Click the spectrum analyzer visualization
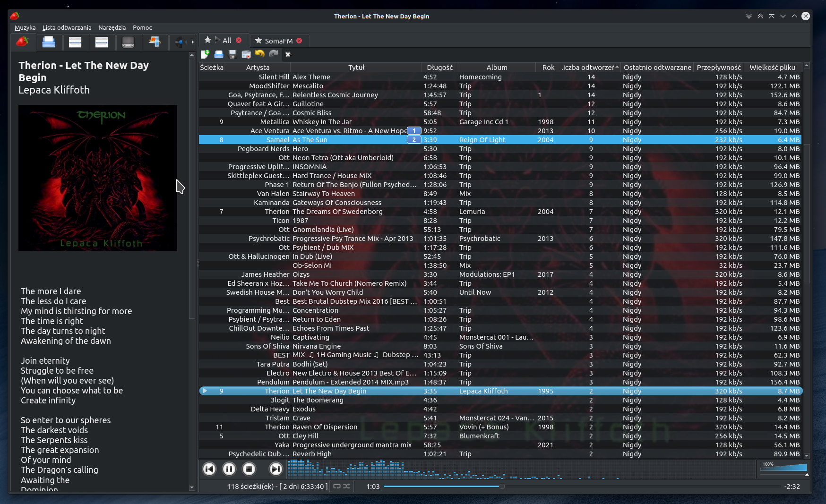The image size is (826, 504). coord(521,469)
